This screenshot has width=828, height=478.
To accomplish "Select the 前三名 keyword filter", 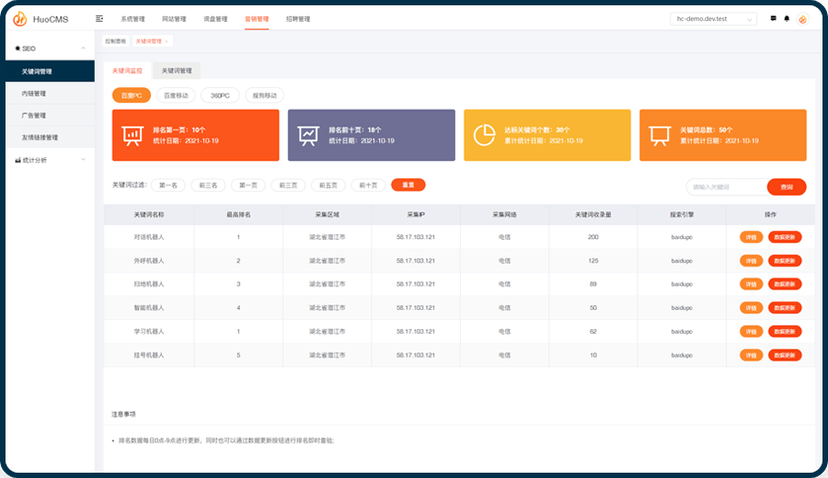I will (x=208, y=185).
